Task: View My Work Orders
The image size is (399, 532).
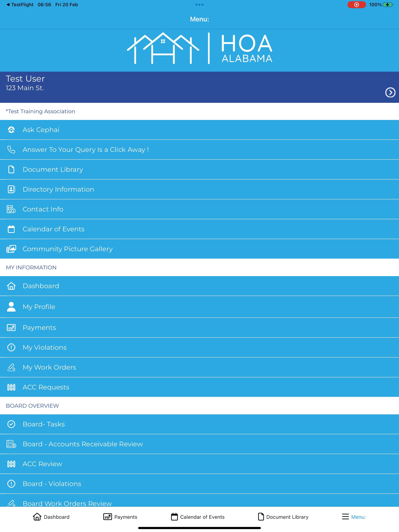Action: point(199,367)
